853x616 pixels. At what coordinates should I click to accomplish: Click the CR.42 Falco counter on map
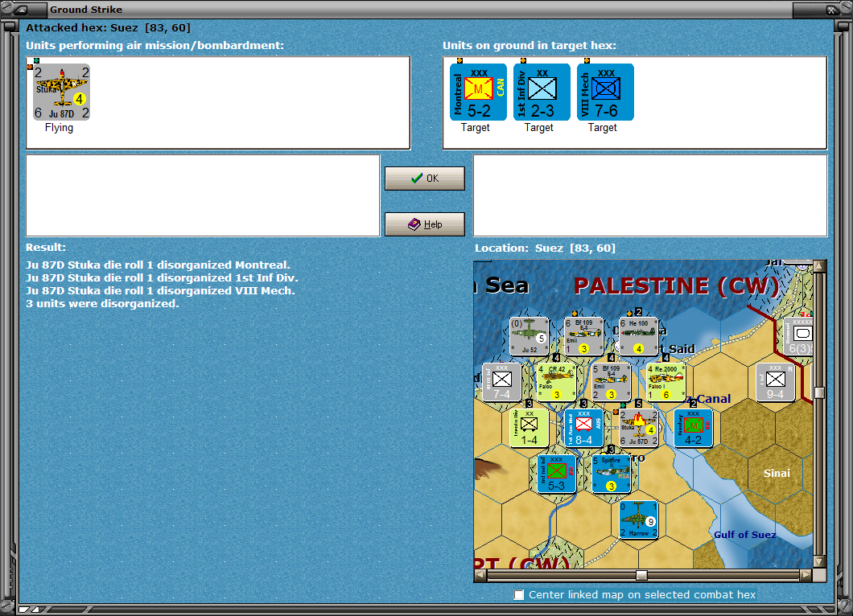coord(557,382)
